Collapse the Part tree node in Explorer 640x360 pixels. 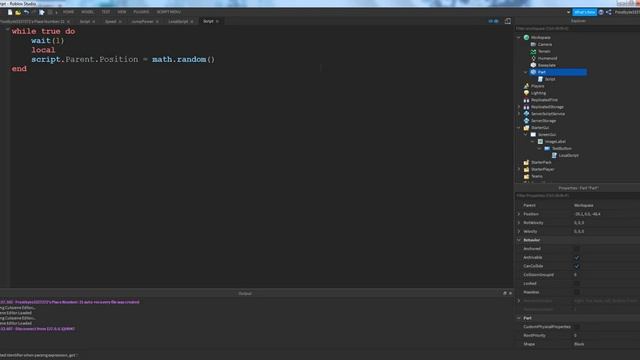point(526,72)
